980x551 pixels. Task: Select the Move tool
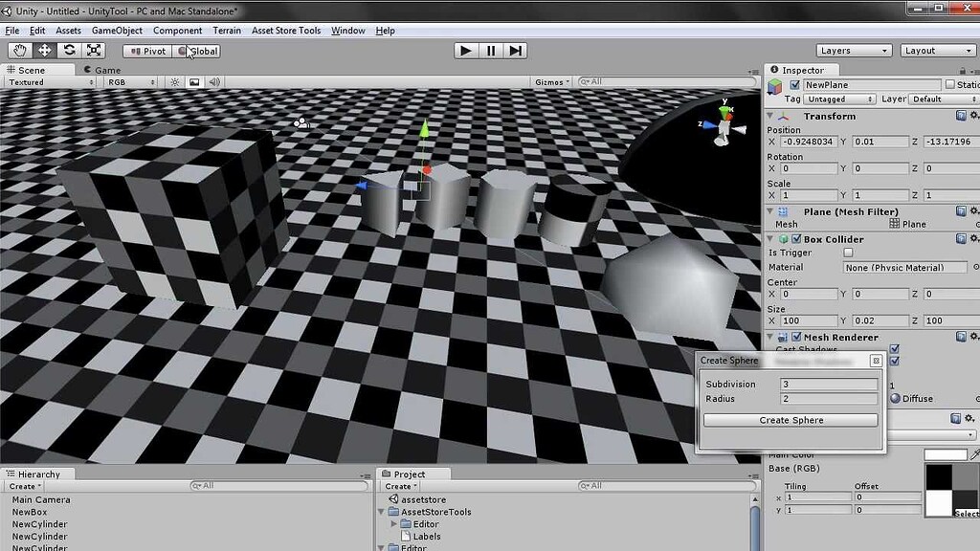(x=43, y=51)
